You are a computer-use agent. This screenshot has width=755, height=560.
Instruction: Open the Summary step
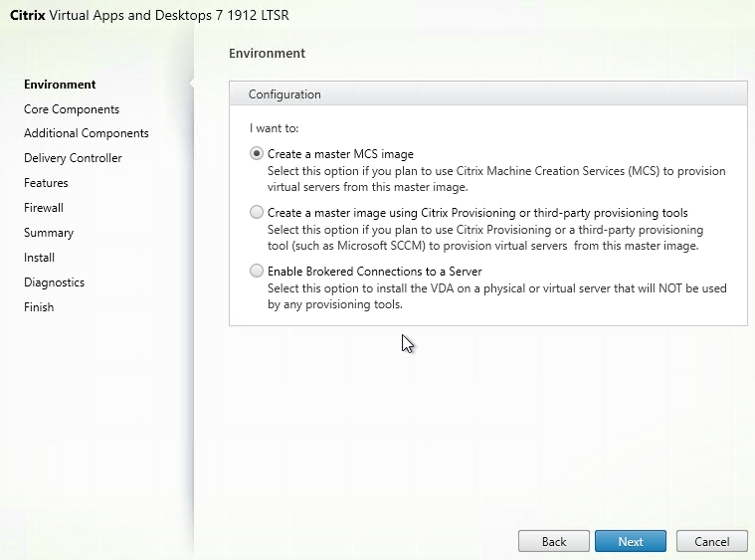[x=49, y=233]
